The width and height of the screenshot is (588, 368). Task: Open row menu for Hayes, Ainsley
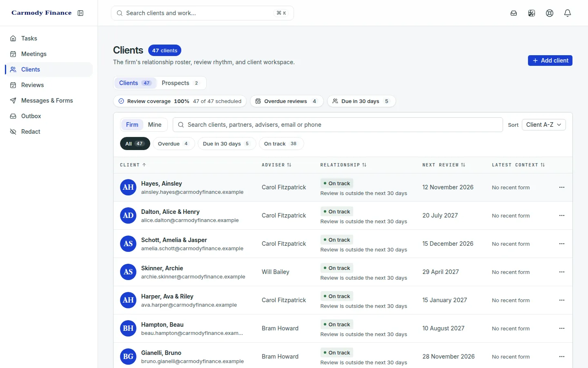click(x=562, y=187)
